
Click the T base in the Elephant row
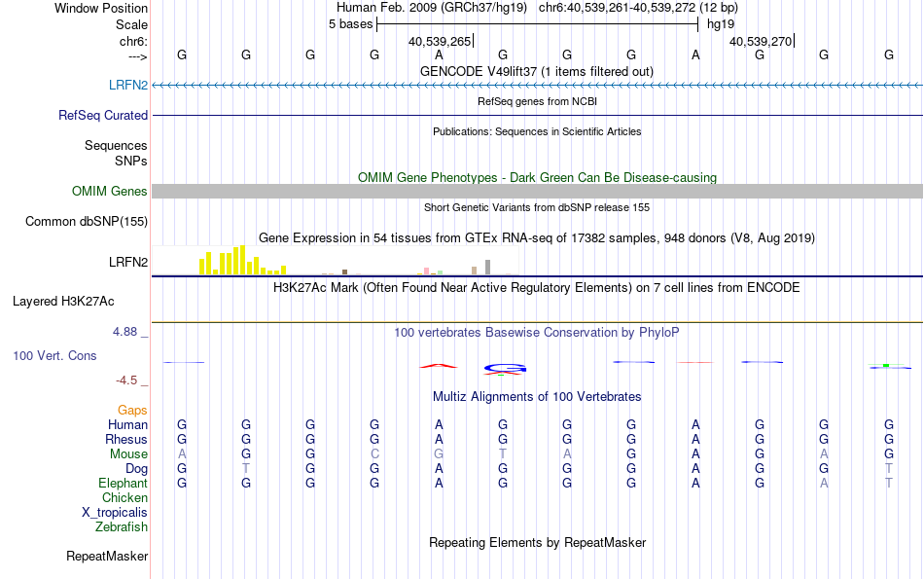(x=889, y=483)
